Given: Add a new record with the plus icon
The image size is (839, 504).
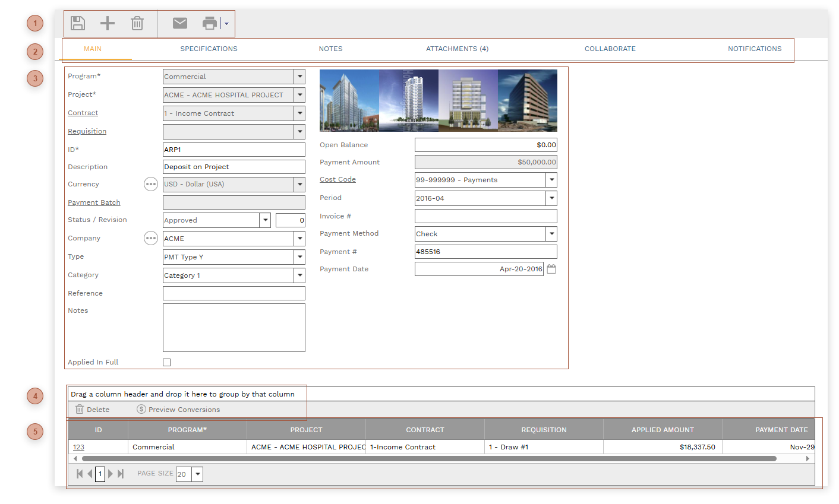Looking at the screenshot, I should 108,23.
